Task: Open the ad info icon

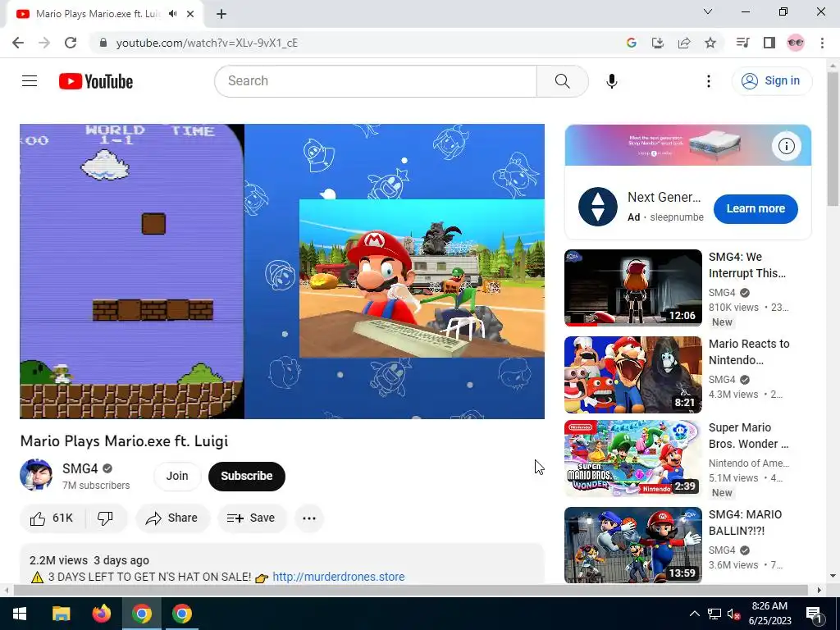Action: coord(786,146)
